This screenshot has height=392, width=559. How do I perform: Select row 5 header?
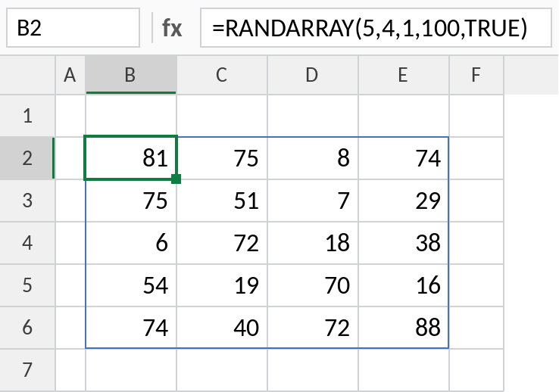(27, 285)
